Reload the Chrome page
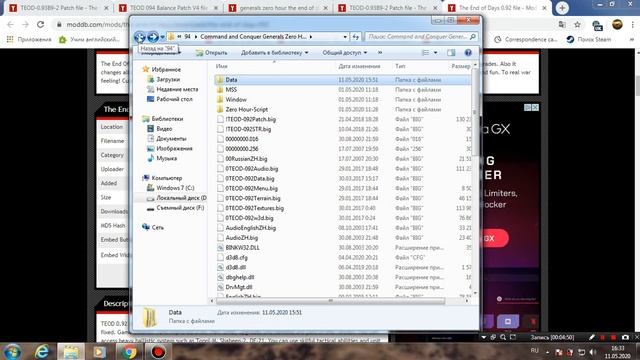Screen dimensions: 640x360 (x=40, y=24)
